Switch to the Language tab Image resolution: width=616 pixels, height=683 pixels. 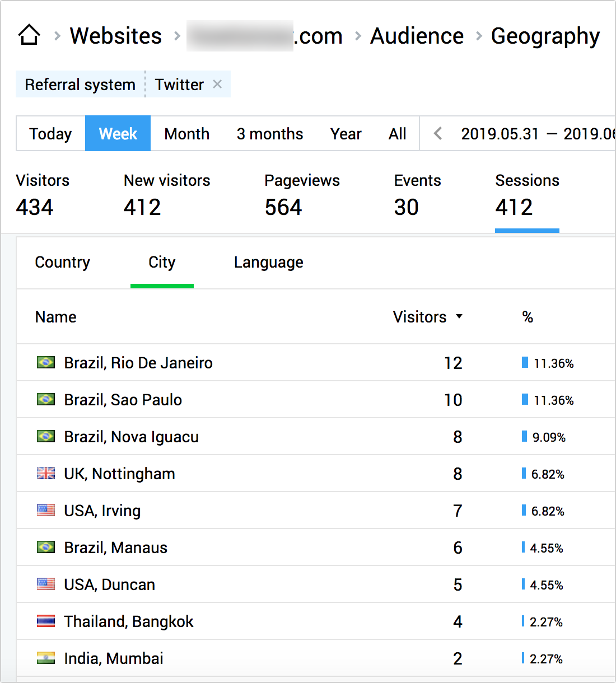click(x=268, y=262)
